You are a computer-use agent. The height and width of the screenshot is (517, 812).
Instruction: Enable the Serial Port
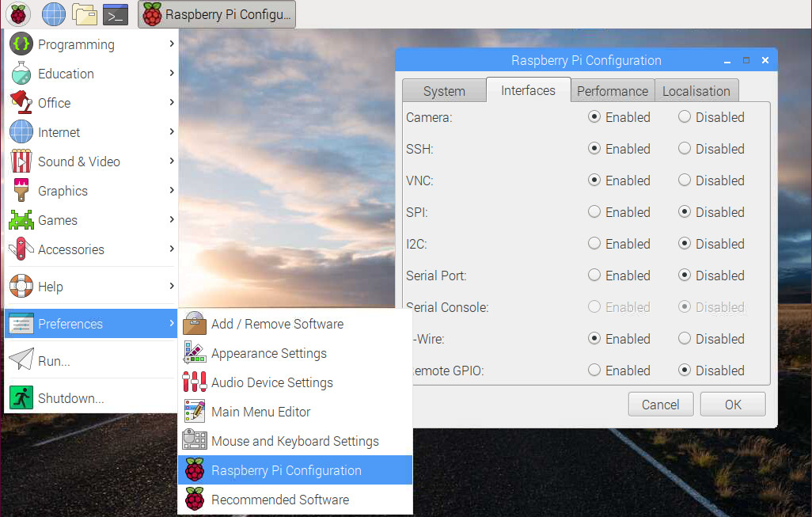[594, 275]
